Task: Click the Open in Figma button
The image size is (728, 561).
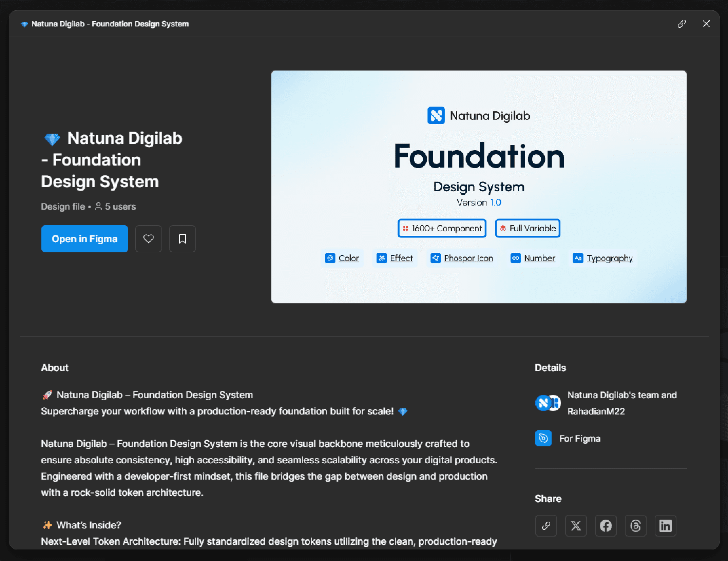Action: click(x=85, y=239)
